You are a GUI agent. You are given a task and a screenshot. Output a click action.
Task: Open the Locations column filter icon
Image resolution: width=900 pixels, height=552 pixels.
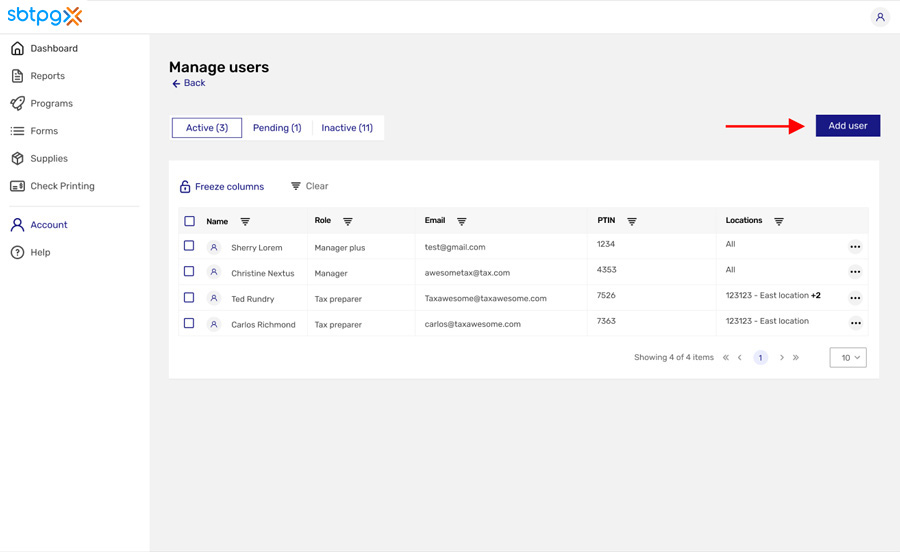point(779,221)
